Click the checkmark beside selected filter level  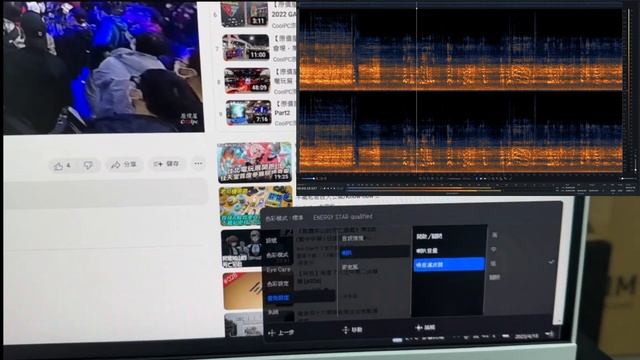pyautogui.click(x=551, y=262)
